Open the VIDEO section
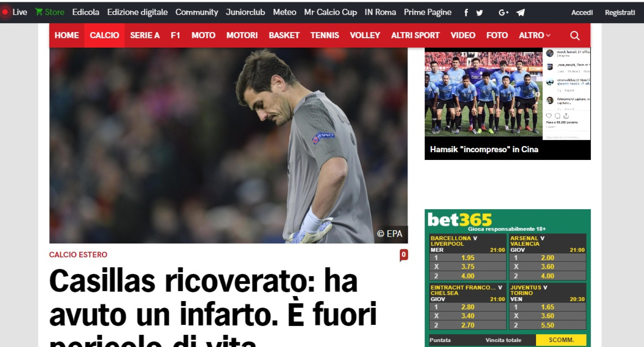The image size is (644, 347). point(463,35)
